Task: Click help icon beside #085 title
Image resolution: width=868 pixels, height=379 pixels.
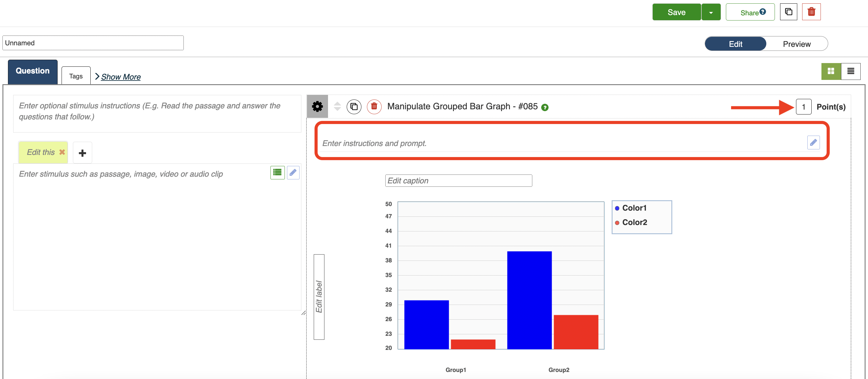Action: click(x=545, y=107)
